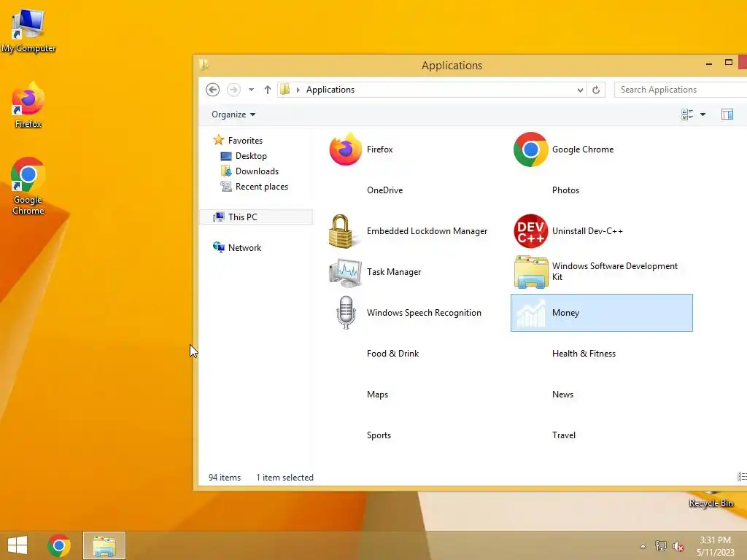
Task: Select the News item
Action: (x=562, y=394)
